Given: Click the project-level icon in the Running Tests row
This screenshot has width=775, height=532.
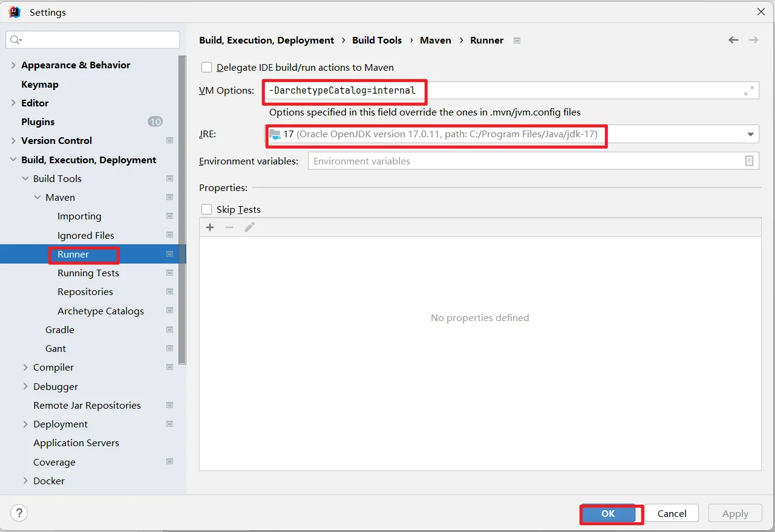Looking at the screenshot, I should click(170, 273).
